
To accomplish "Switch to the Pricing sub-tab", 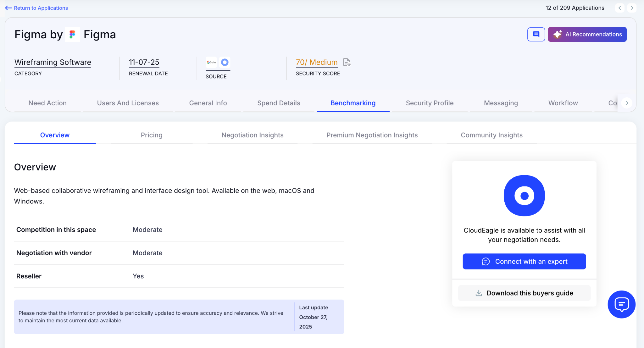I will pos(151,135).
